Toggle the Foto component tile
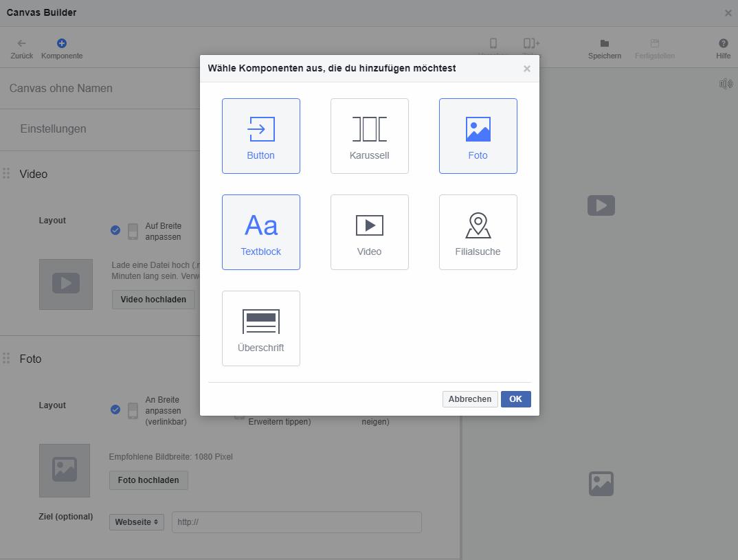 coord(478,136)
